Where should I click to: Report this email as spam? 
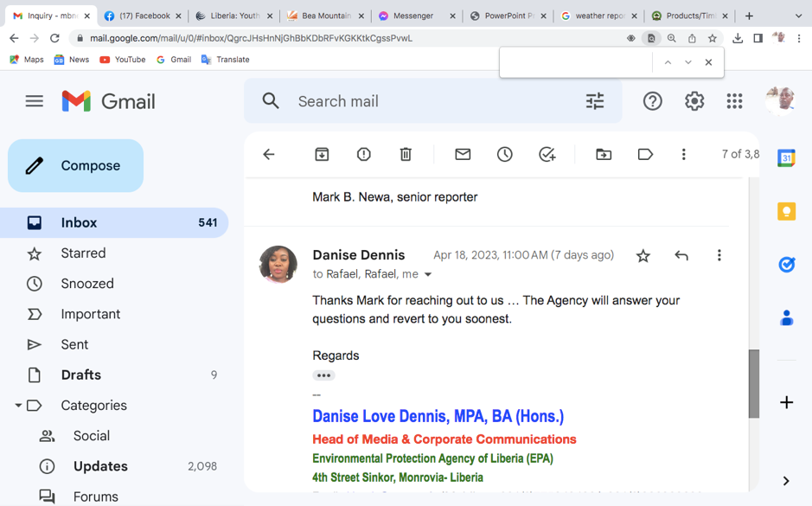click(x=363, y=154)
